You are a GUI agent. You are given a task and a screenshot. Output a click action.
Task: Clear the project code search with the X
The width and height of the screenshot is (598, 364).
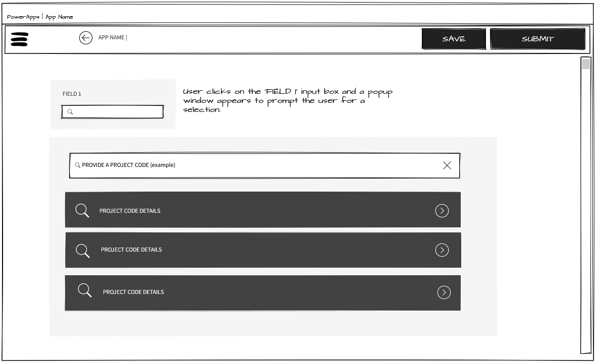click(447, 165)
